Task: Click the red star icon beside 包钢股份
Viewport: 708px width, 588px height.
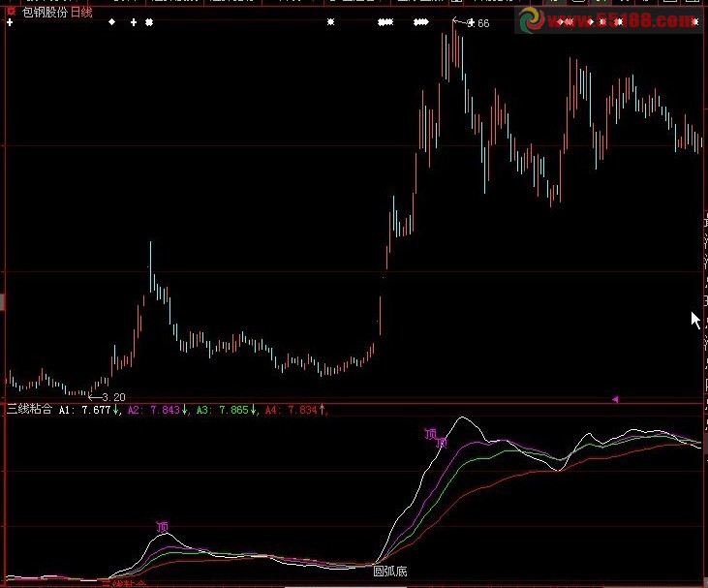Action: 11,11
